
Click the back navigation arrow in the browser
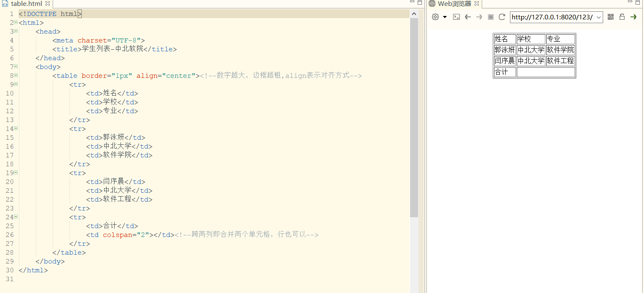tap(468, 17)
